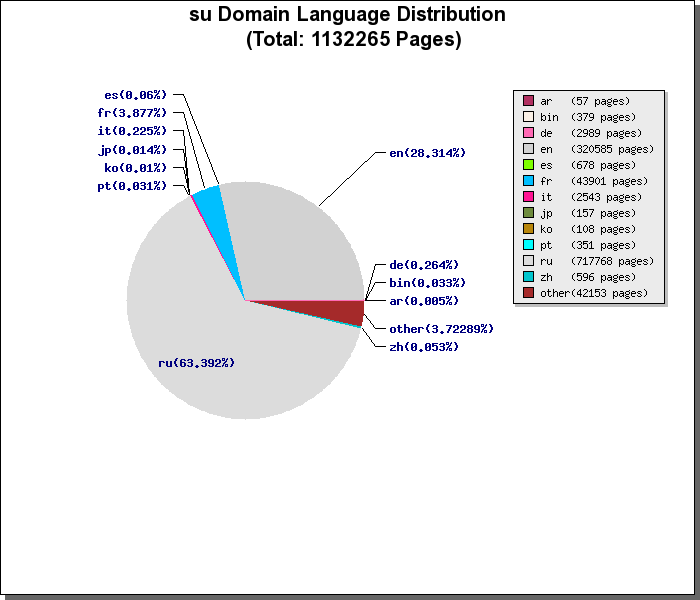
Task: Click legend text '(157 pages)'
Action: 603,213
